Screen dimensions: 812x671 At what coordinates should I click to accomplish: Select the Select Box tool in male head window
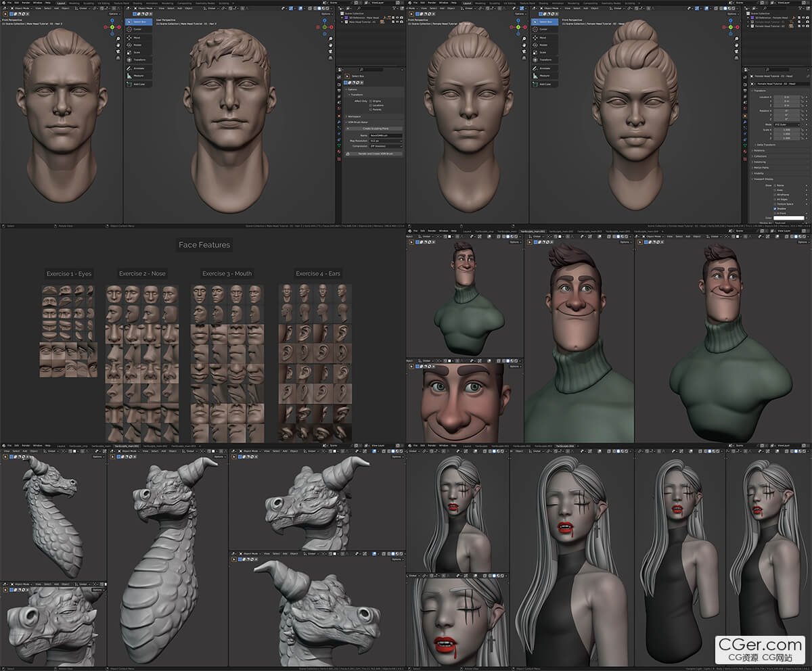click(x=137, y=22)
